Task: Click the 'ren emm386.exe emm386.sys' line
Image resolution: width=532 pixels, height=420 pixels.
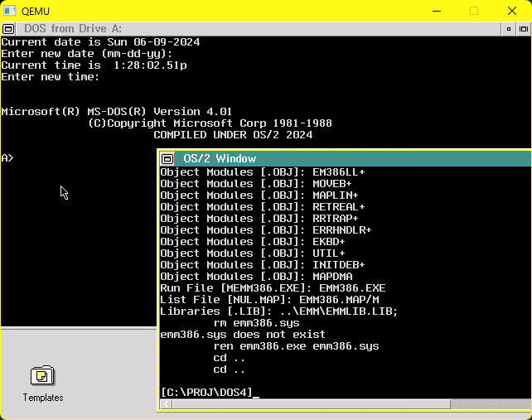Action: click(x=296, y=346)
